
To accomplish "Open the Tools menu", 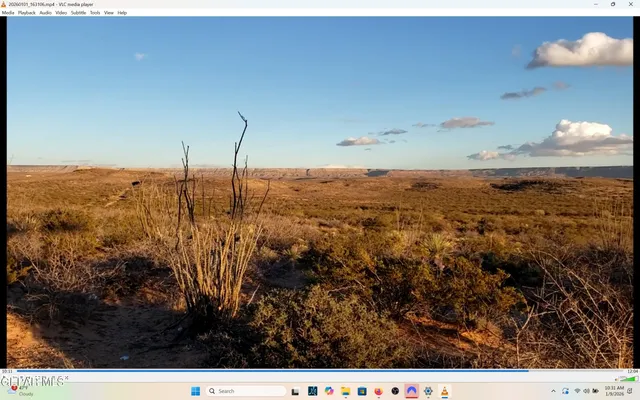I will click(x=95, y=13).
